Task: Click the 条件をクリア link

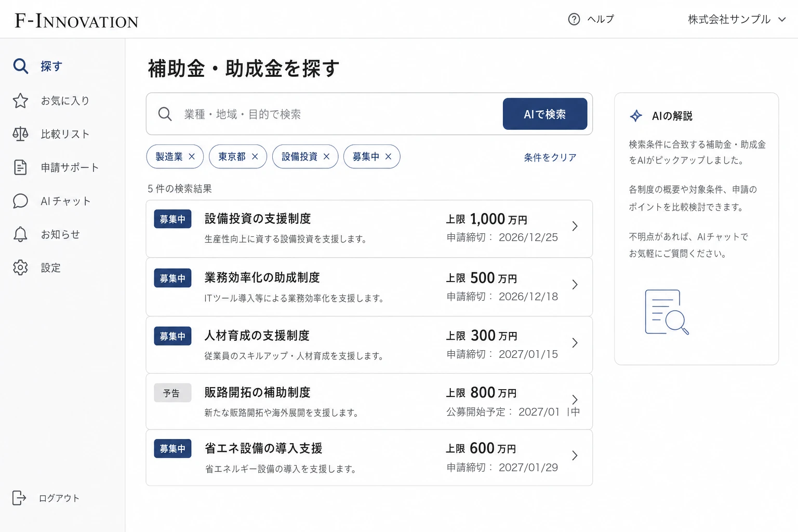Action: [550, 157]
